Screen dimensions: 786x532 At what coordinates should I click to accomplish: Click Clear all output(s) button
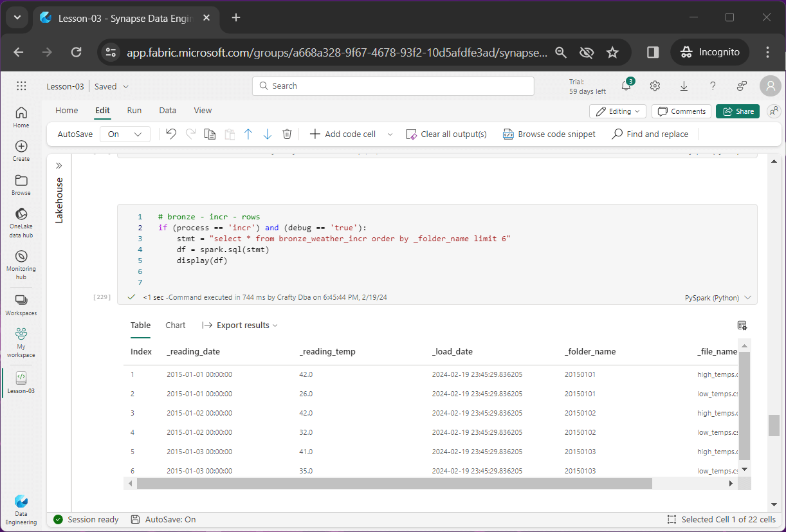446,134
